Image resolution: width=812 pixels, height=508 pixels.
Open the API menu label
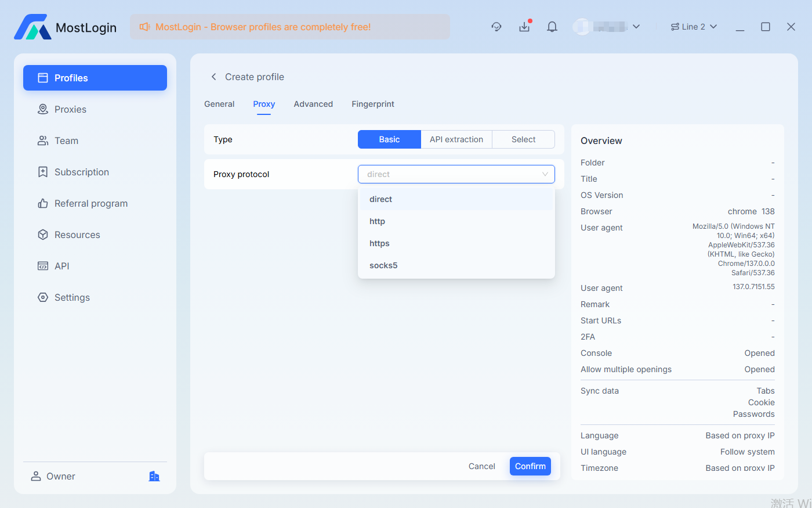[x=61, y=266]
